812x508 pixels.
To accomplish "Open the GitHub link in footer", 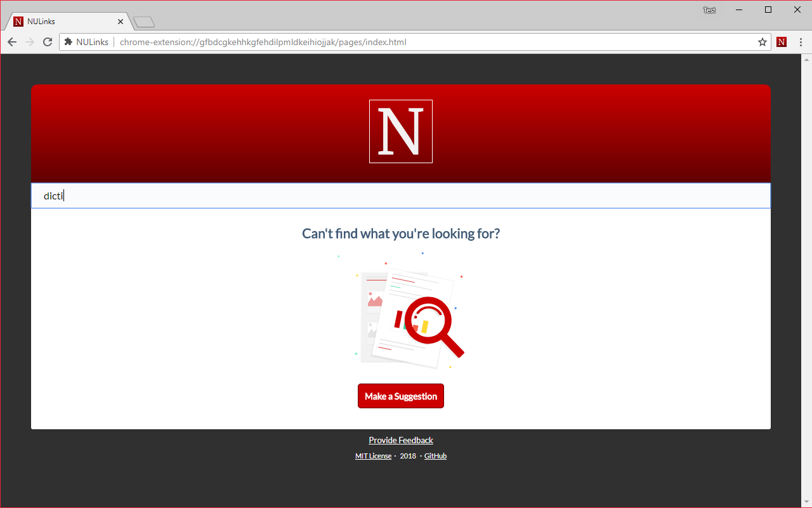I will point(435,456).
